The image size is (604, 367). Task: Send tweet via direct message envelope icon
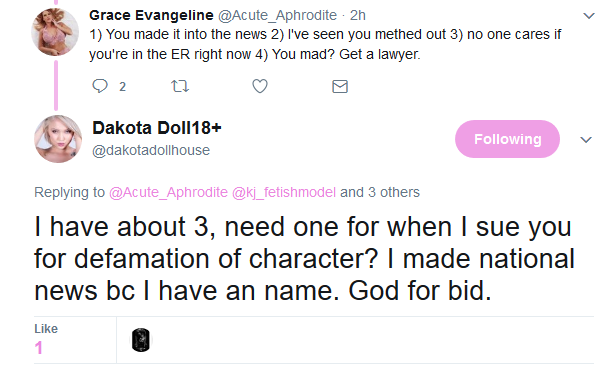pyautogui.click(x=340, y=86)
